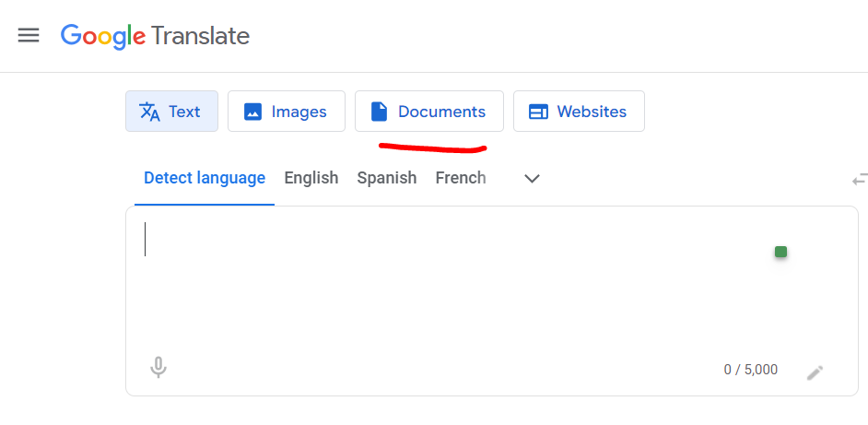Open the Documents translation tab
Viewport: 868px width, 425px height.
point(429,112)
